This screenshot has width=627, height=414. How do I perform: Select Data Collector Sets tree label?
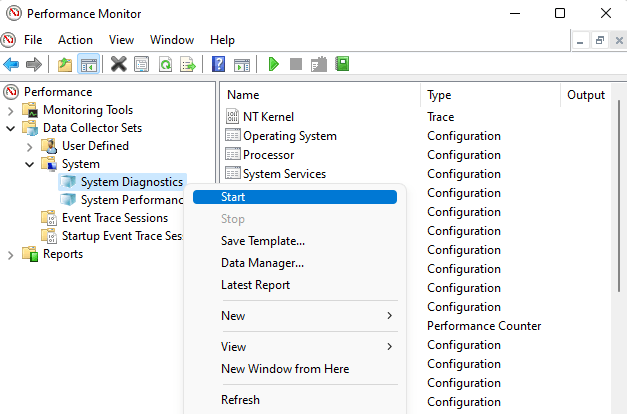92,128
